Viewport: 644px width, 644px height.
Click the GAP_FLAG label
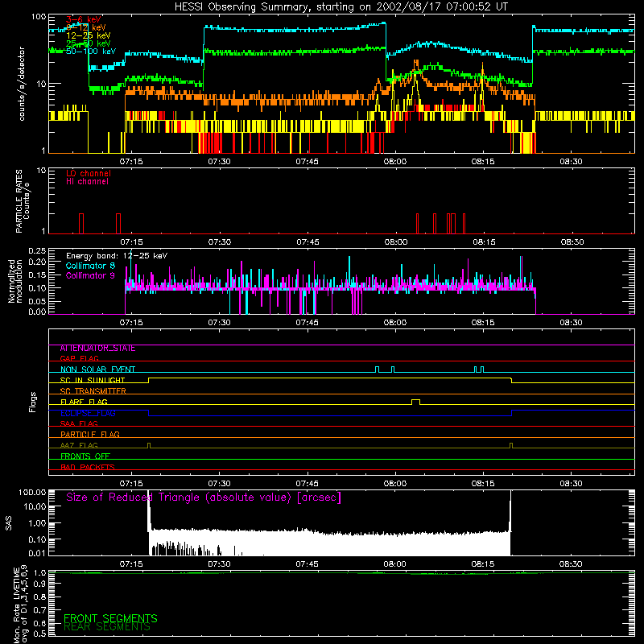point(79,358)
